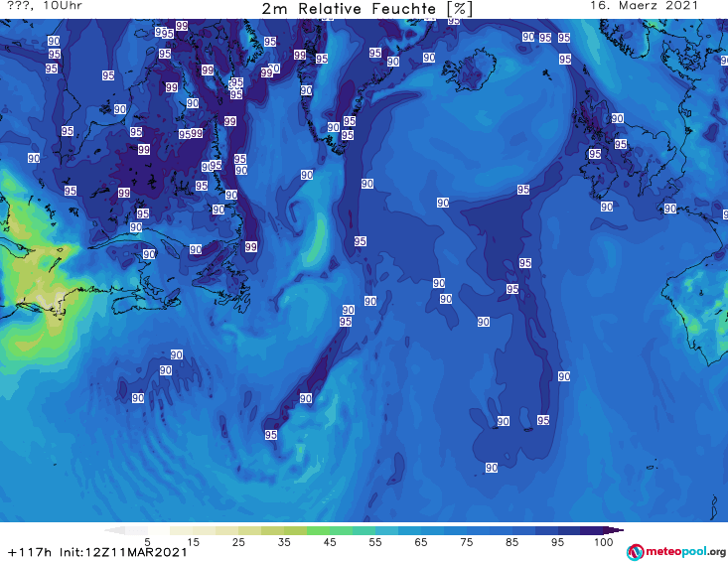728x562 pixels.
Task: Click the colorbar label '100'
Action: pyautogui.click(x=604, y=542)
